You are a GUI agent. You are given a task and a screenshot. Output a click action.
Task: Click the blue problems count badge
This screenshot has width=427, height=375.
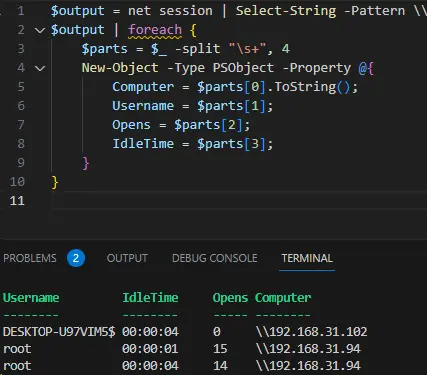pos(76,258)
